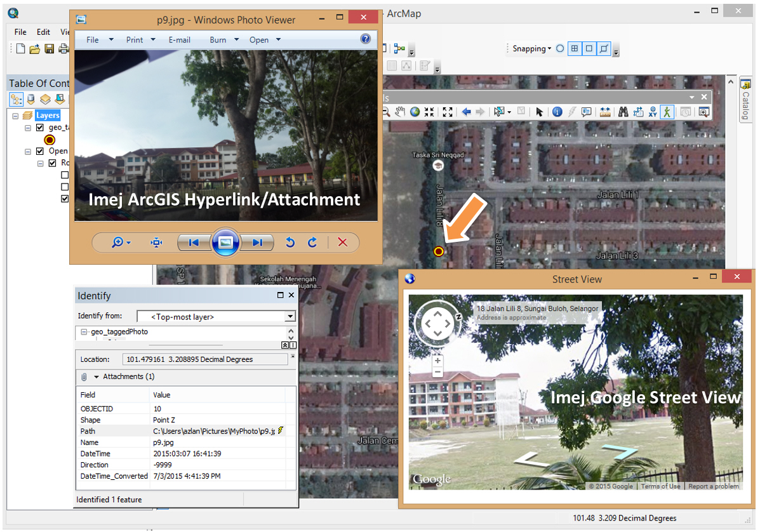The width and height of the screenshot is (760, 532).
Task: Open the Photo Viewer help icon
Action: 366,39
